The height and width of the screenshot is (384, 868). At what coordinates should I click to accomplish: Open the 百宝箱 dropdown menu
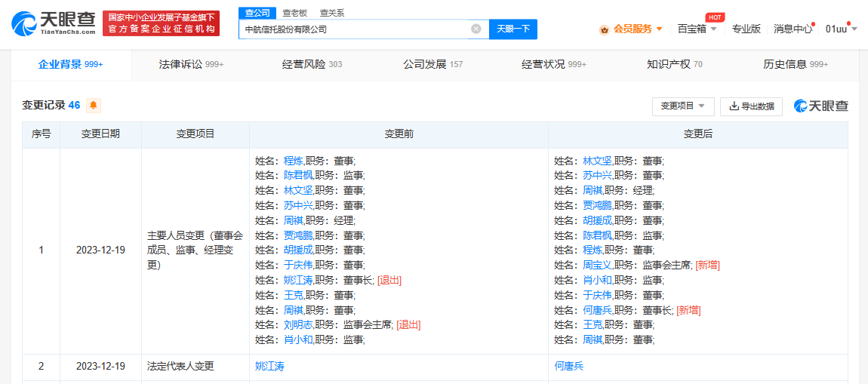click(697, 29)
